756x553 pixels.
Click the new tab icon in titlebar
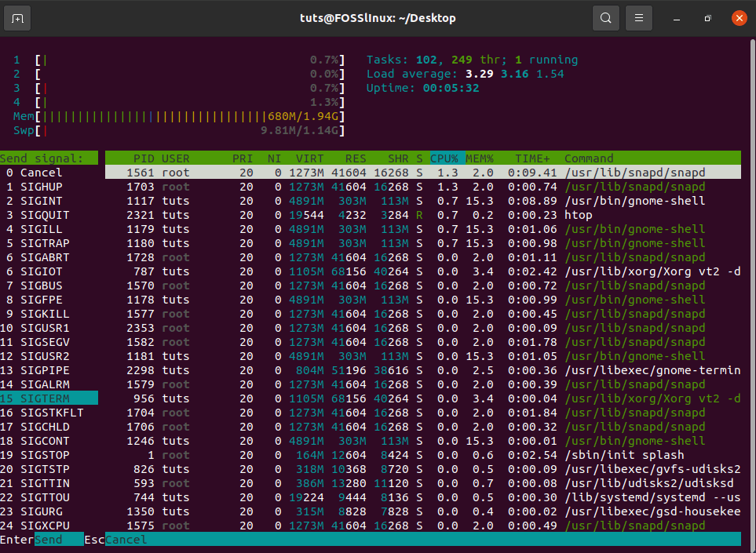click(17, 17)
